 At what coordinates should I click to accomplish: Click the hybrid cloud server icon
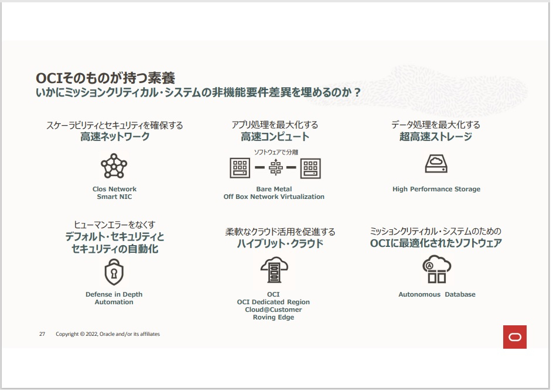pos(275,270)
